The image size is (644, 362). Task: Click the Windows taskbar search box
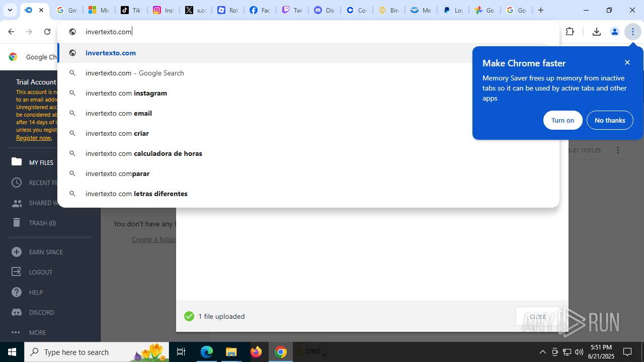(98, 352)
